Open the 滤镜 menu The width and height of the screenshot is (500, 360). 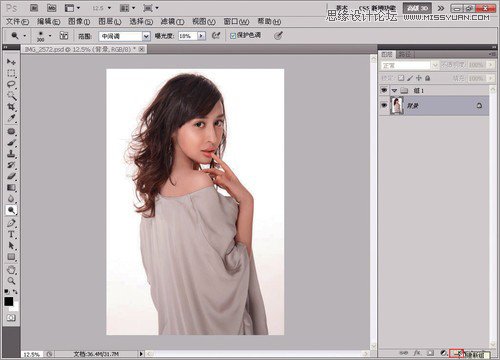tap(172, 22)
